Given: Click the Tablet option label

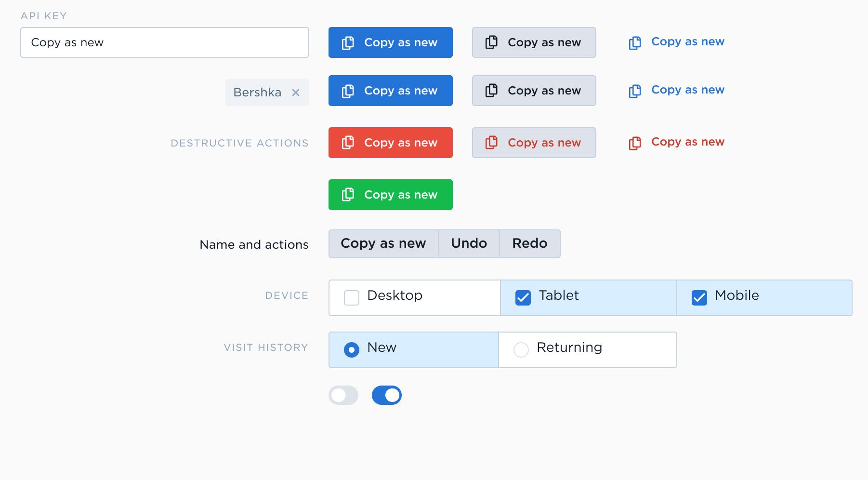Looking at the screenshot, I should pos(559,295).
